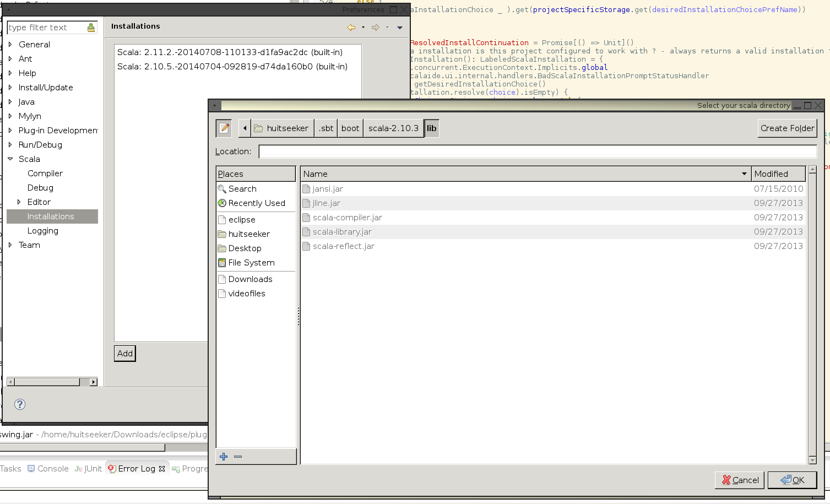This screenshot has width=830, height=504.
Task: Open Search in the Places list
Action: (242, 189)
